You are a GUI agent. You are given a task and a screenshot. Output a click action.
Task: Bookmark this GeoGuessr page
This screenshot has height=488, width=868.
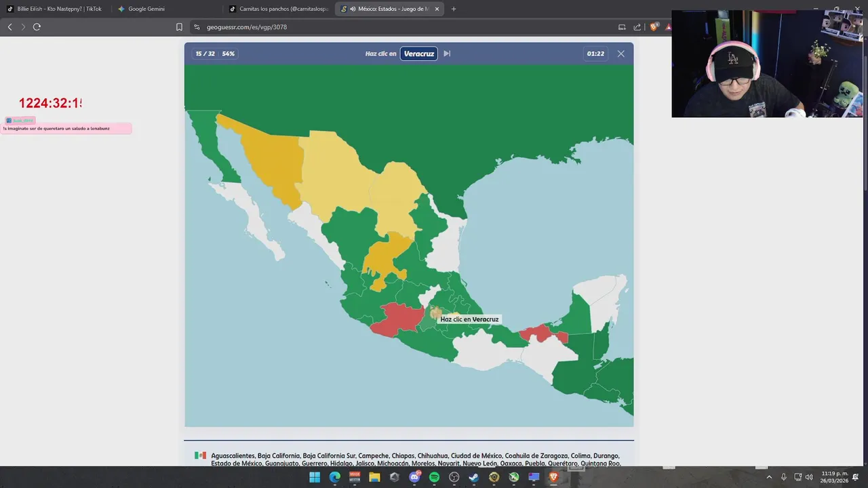(x=179, y=27)
